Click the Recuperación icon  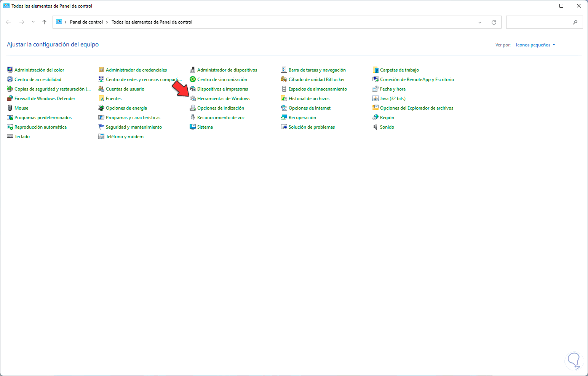tap(284, 117)
